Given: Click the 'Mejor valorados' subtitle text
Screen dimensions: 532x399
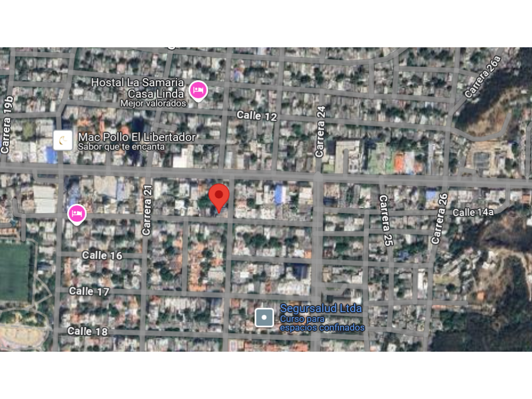Looking at the screenshot, I should pos(153,103).
